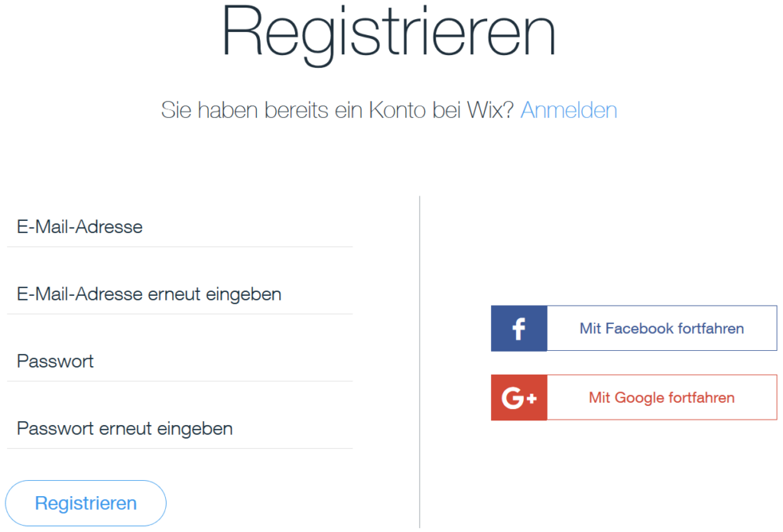This screenshot has width=783, height=532.
Task: Follow the 'Anmelden' link for existing accounts
Action: coord(568,110)
